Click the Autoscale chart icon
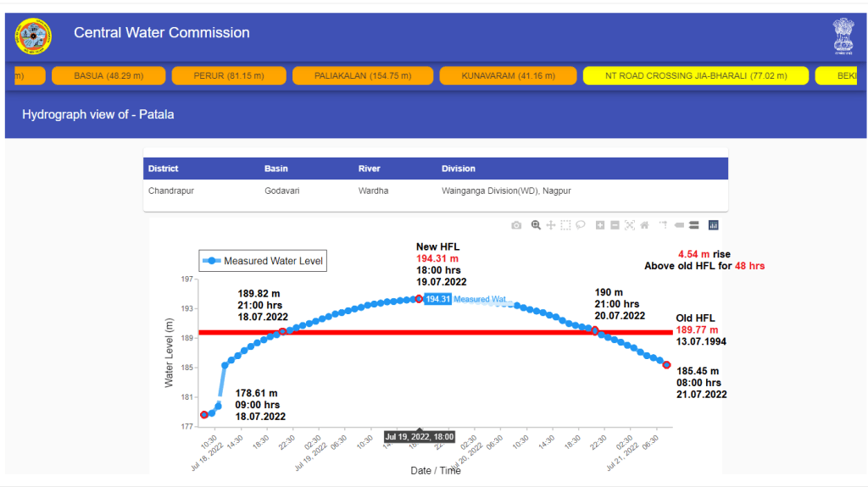The image size is (868, 487). coord(630,225)
